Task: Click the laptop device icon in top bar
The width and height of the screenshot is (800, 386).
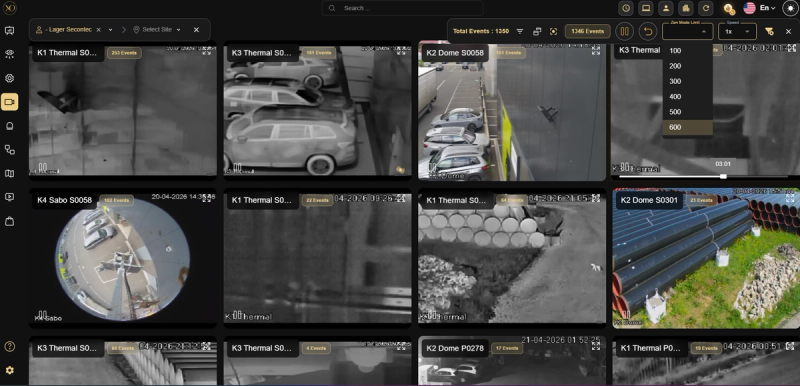Action: pos(645,8)
